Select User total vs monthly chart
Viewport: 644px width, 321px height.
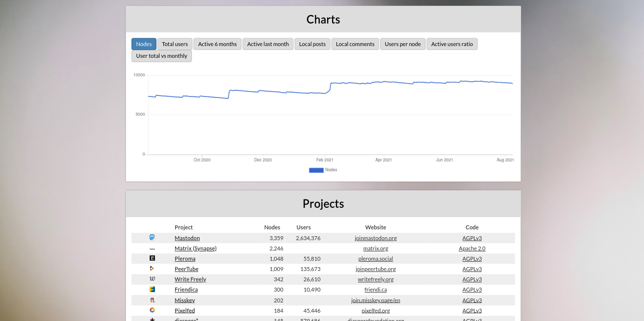tap(161, 56)
